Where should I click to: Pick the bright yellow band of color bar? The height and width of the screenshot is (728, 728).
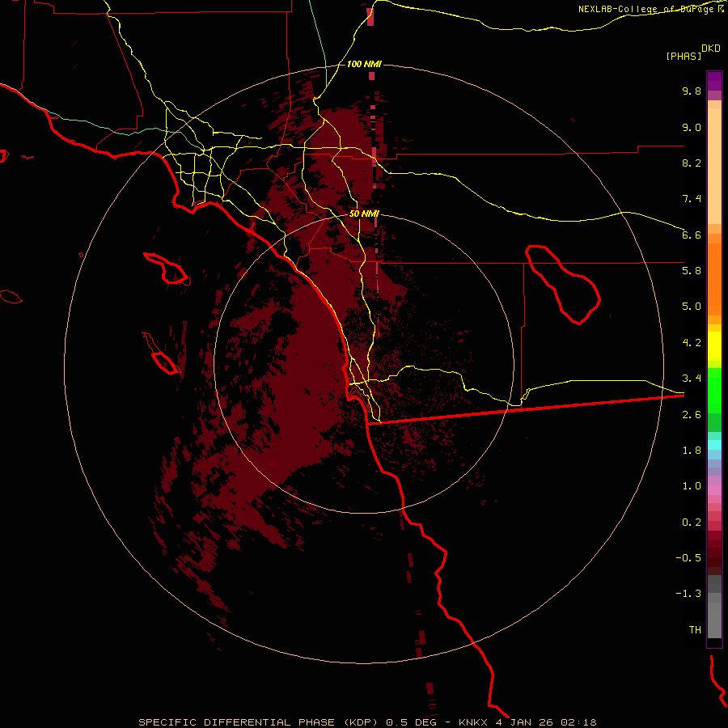(714, 346)
